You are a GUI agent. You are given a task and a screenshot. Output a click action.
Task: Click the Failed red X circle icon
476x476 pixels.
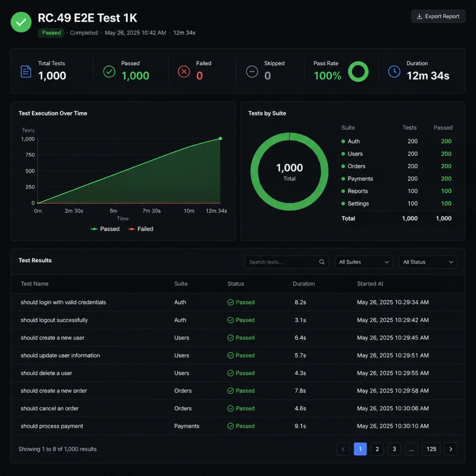pyautogui.click(x=184, y=72)
